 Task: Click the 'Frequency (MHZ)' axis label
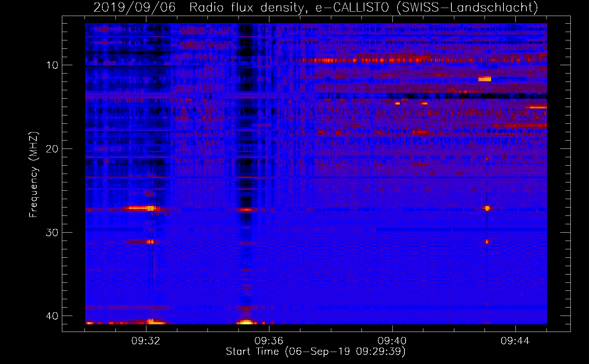[x=33, y=175]
